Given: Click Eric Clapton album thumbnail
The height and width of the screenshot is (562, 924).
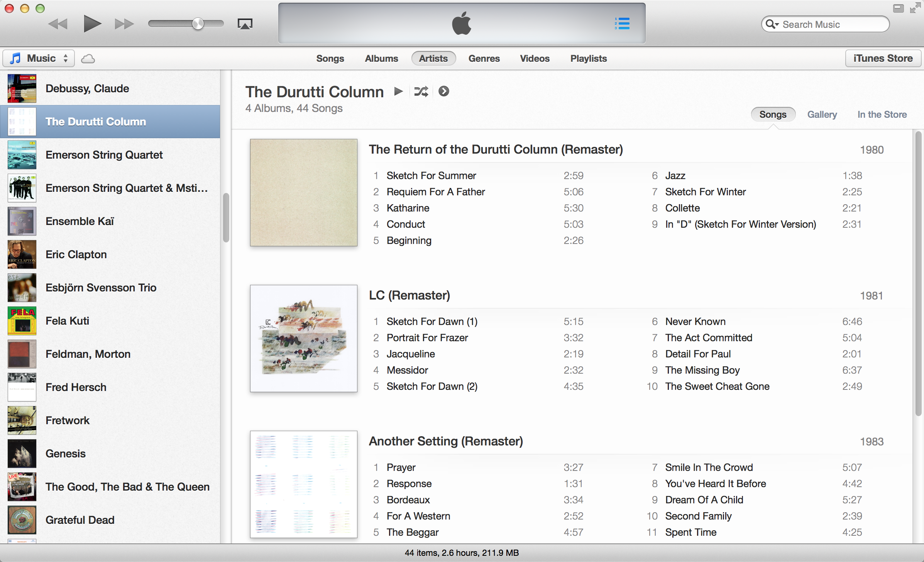Looking at the screenshot, I should tap(22, 254).
